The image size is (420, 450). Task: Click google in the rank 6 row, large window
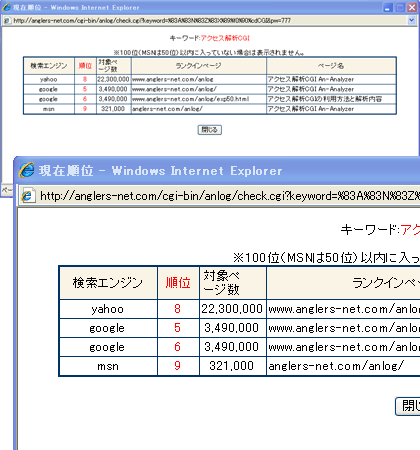click(107, 347)
